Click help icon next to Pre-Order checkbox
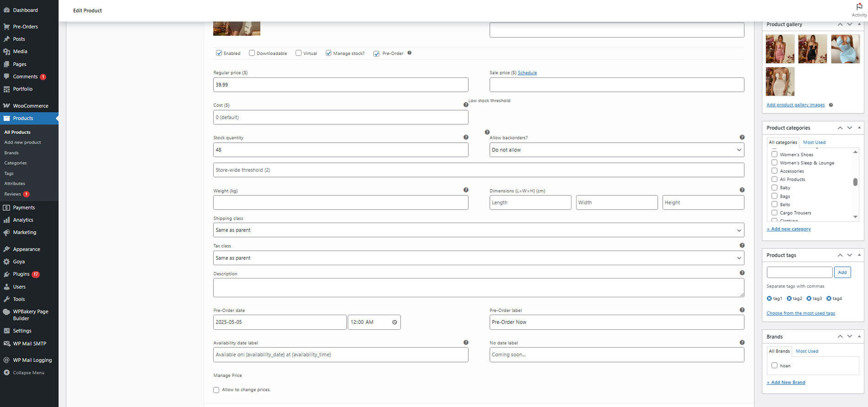This screenshot has width=868, height=407. [409, 53]
